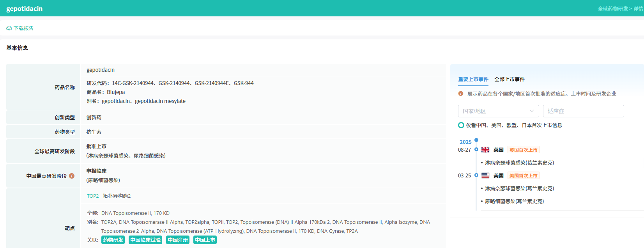Select the 03-25 timeline marker
Screen dimensions: 644x248
point(476,175)
